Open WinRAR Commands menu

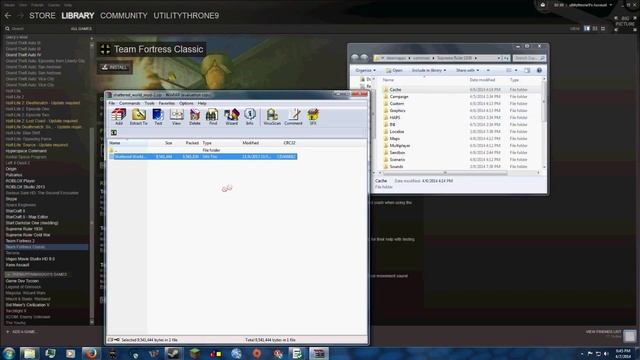click(x=129, y=103)
